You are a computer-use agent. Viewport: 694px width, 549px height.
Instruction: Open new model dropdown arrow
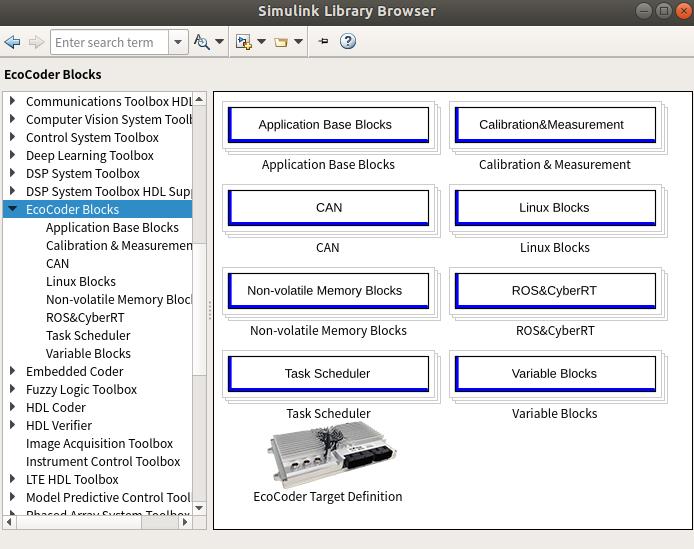point(262,42)
